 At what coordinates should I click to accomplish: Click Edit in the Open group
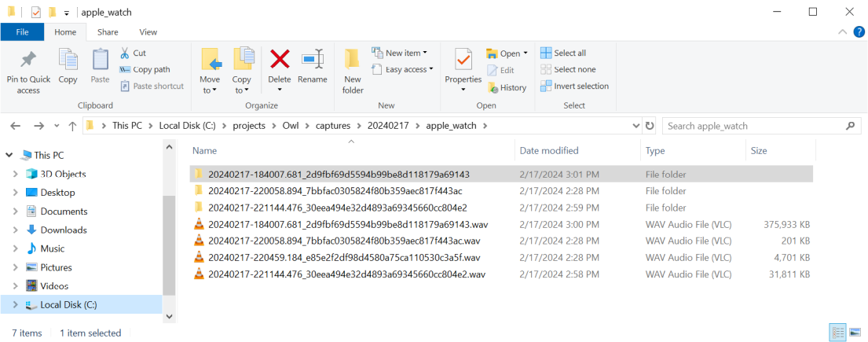click(500, 71)
